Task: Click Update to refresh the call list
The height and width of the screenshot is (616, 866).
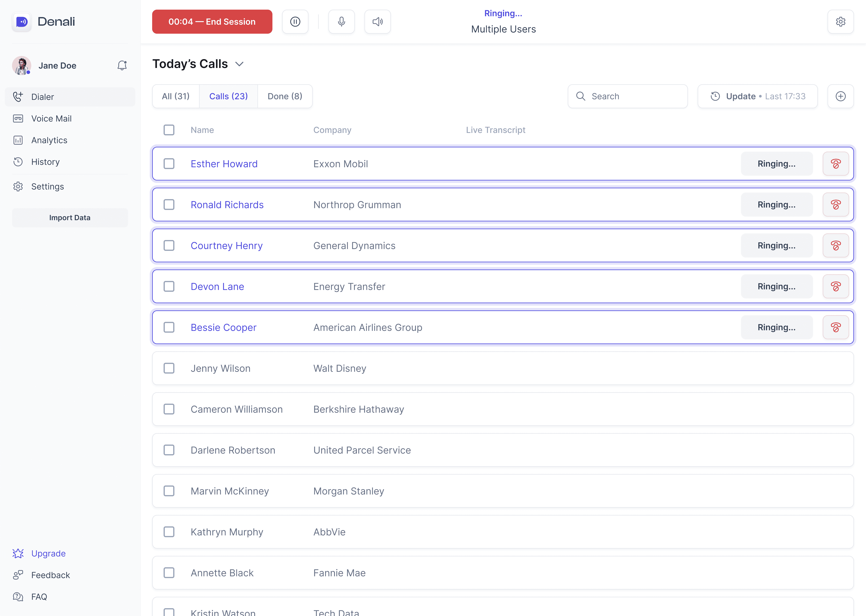Action: coord(757,96)
